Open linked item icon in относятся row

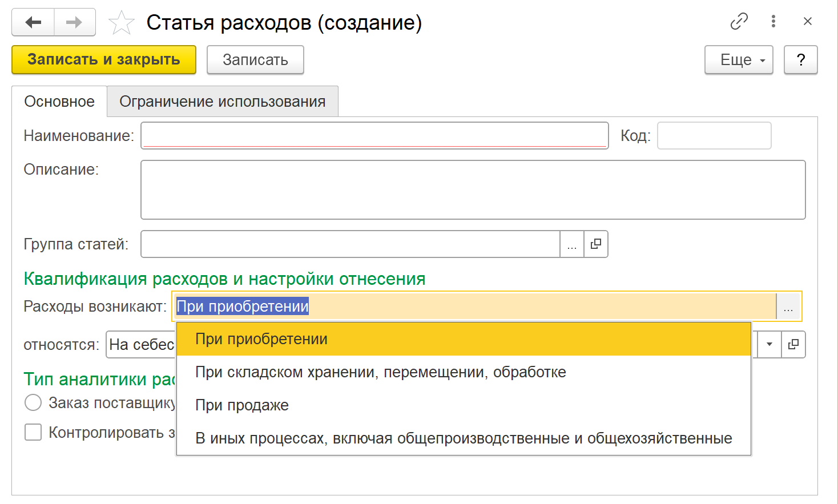(x=793, y=345)
